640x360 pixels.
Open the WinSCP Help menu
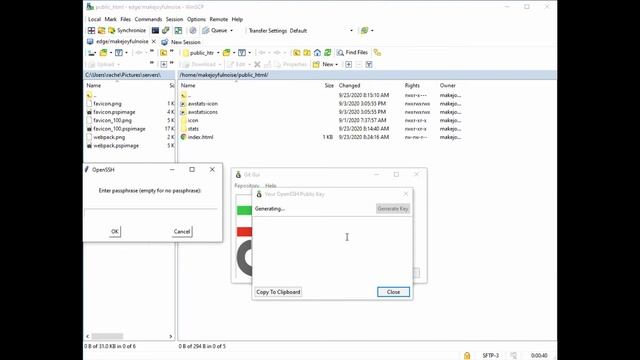tap(237, 19)
